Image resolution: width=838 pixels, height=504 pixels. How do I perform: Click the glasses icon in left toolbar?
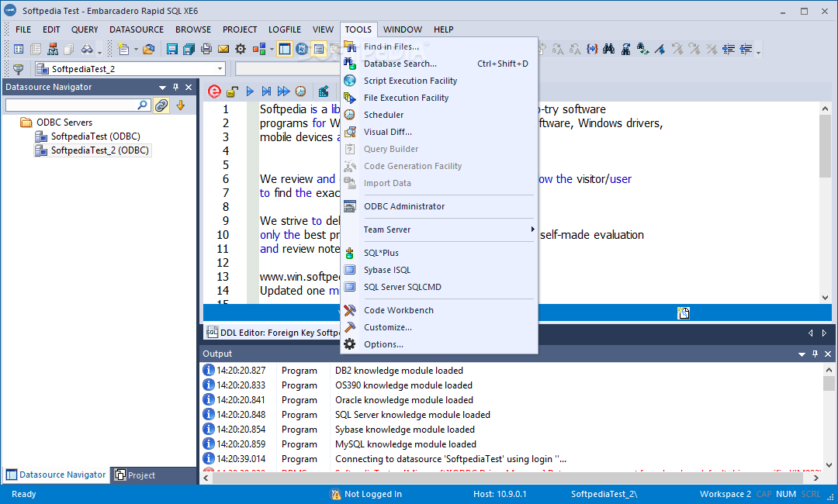pyautogui.click(x=87, y=49)
